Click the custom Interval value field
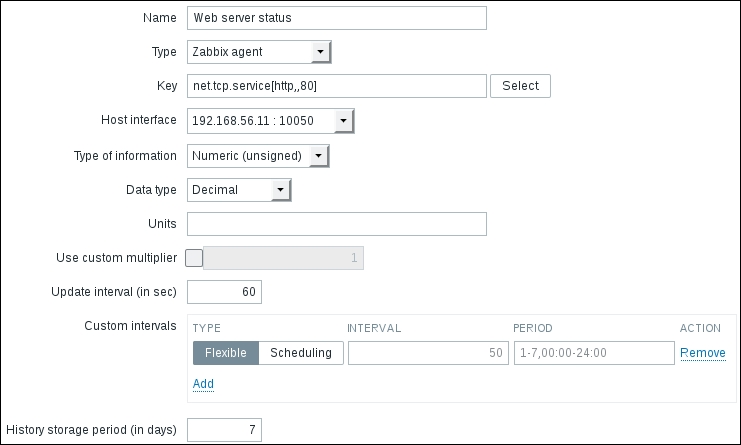This screenshot has width=741, height=445. click(427, 353)
